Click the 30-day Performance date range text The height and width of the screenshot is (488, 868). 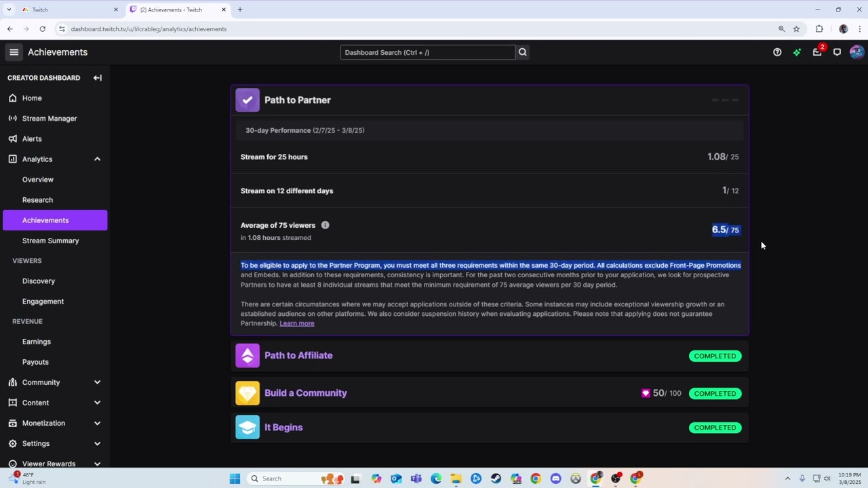305,130
